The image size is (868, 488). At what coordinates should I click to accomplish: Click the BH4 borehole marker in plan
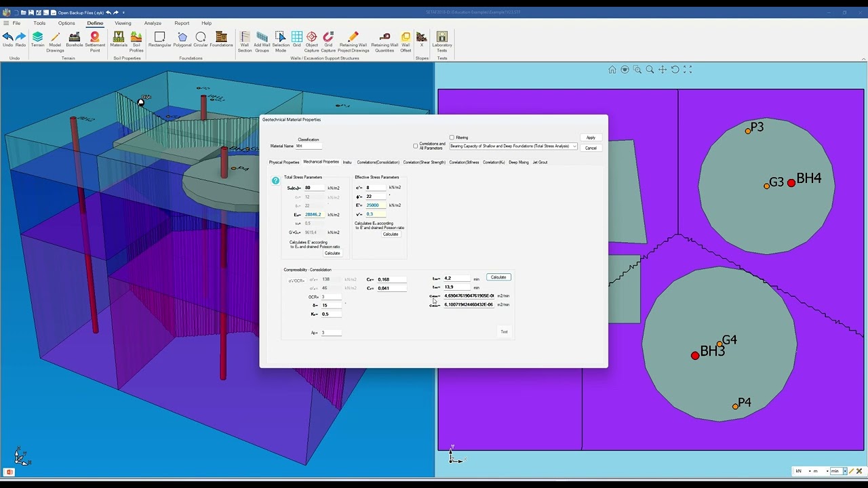coord(791,183)
